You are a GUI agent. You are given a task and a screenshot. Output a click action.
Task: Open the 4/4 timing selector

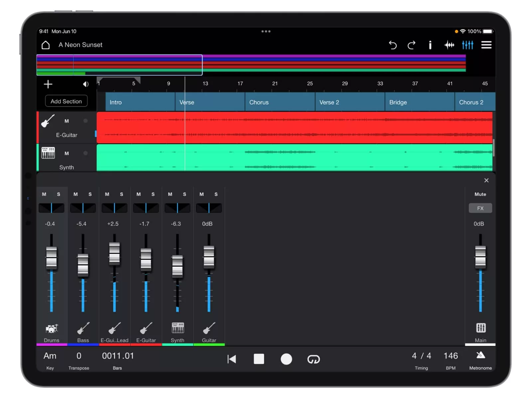421,356
